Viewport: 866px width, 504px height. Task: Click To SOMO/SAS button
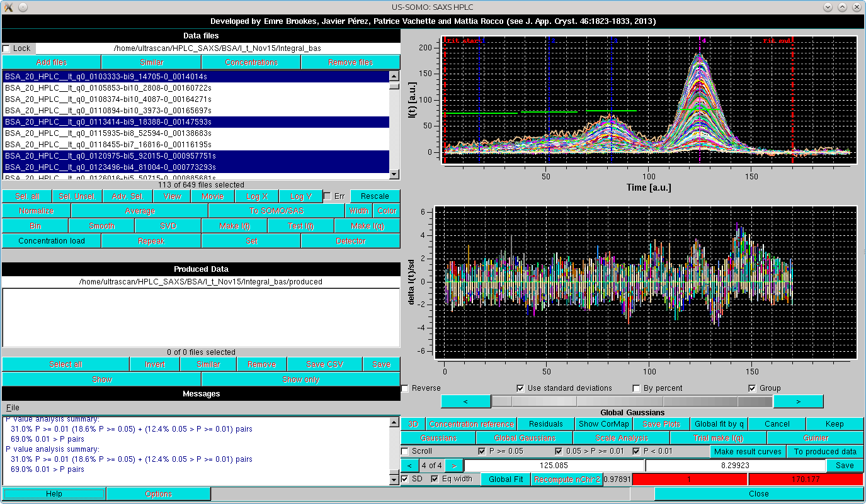[x=277, y=211]
